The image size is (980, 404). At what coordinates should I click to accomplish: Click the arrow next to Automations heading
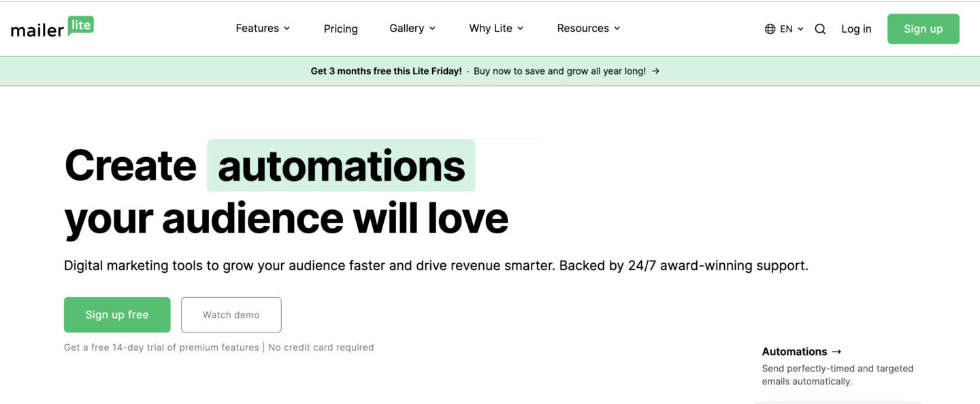[x=836, y=352]
